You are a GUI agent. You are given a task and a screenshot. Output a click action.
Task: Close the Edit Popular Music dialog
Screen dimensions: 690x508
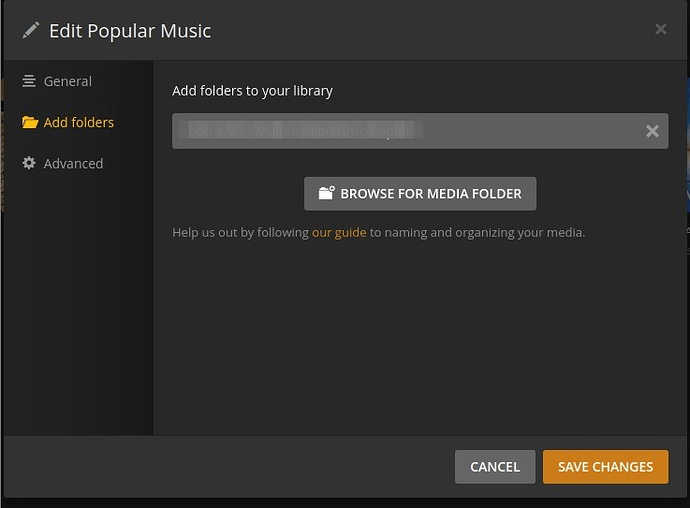point(661,30)
